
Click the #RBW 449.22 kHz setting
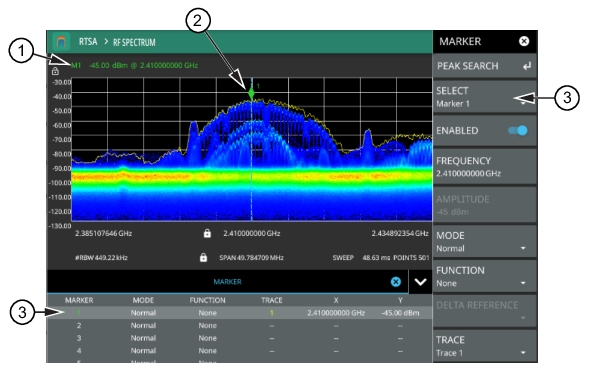(101, 258)
